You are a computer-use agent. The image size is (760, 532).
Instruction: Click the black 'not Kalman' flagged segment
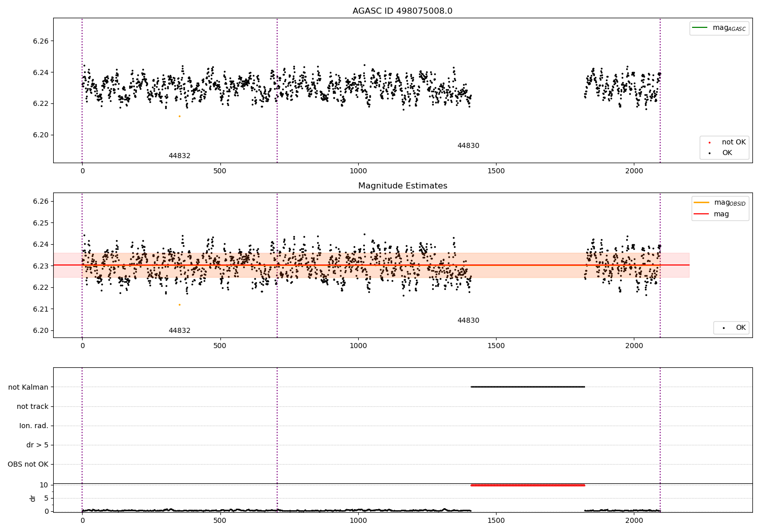[527, 387]
